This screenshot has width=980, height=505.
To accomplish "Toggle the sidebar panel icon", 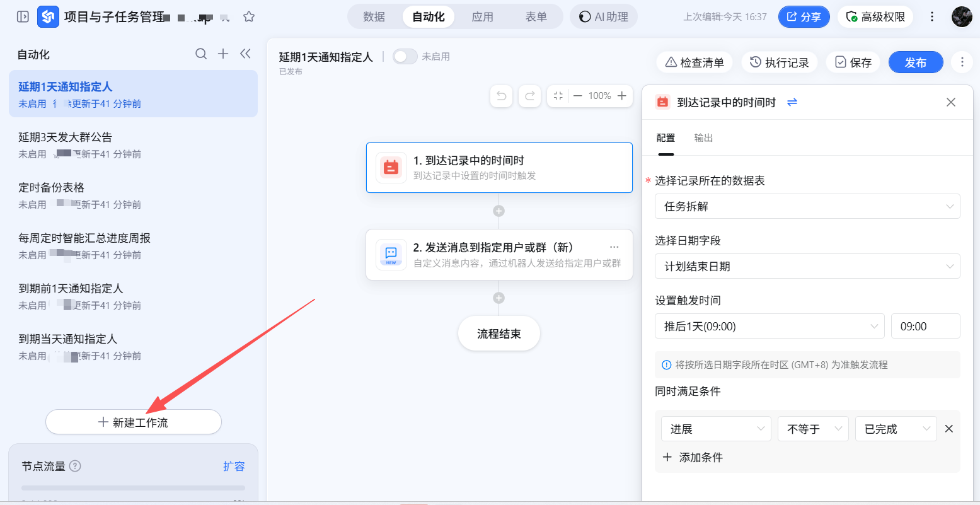I will pyautogui.click(x=23, y=17).
